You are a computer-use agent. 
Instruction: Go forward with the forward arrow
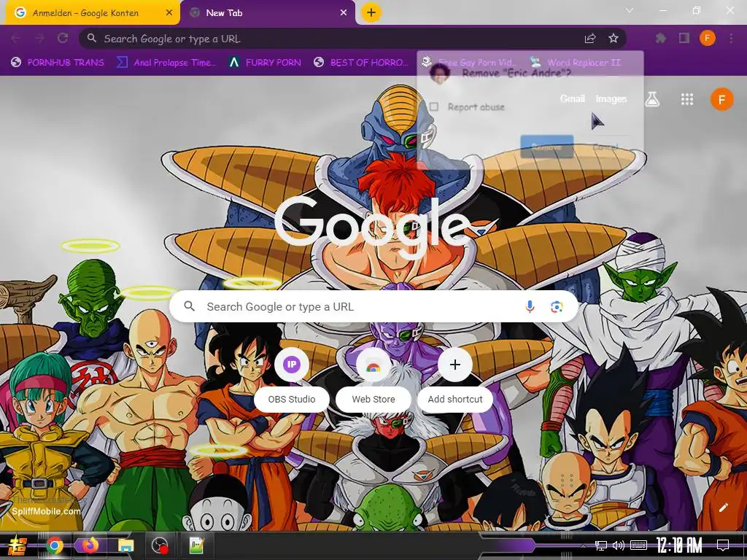click(39, 39)
